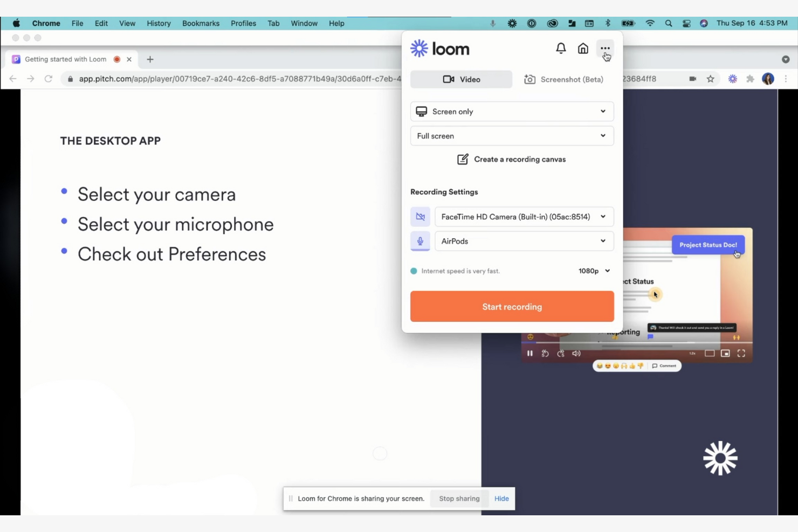This screenshot has height=532, width=798.
Task: Open Chrome menu in menu bar
Action: [46, 23]
